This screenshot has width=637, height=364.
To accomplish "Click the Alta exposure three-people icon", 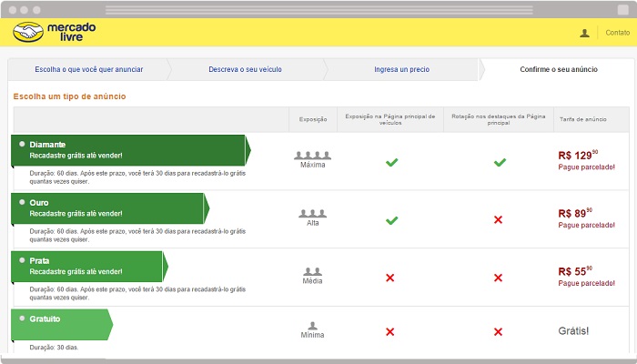I will tap(312, 213).
